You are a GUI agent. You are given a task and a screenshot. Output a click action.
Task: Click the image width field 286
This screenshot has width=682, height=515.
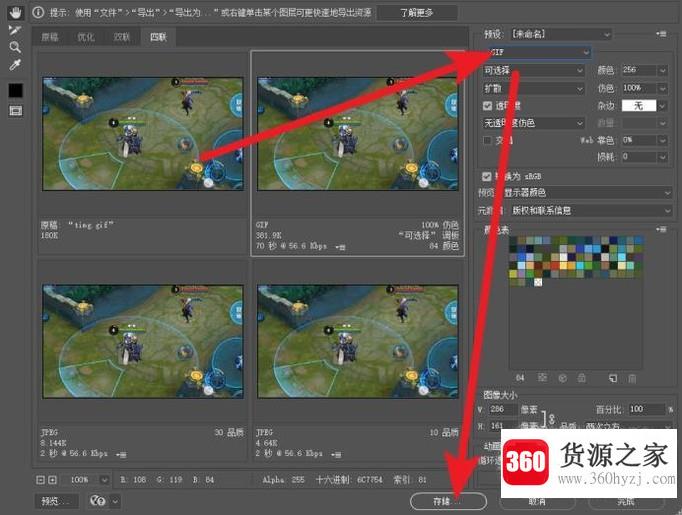[x=502, y=409]
